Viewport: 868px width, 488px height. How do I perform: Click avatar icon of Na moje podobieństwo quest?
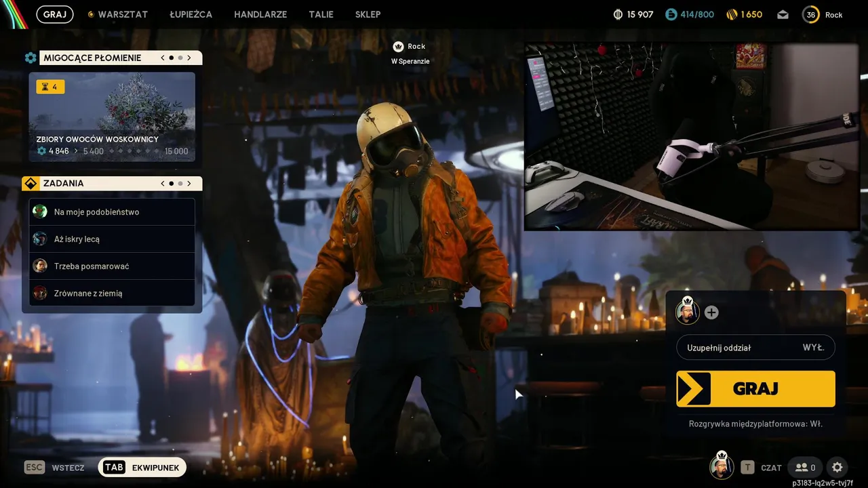click(40, 211)
